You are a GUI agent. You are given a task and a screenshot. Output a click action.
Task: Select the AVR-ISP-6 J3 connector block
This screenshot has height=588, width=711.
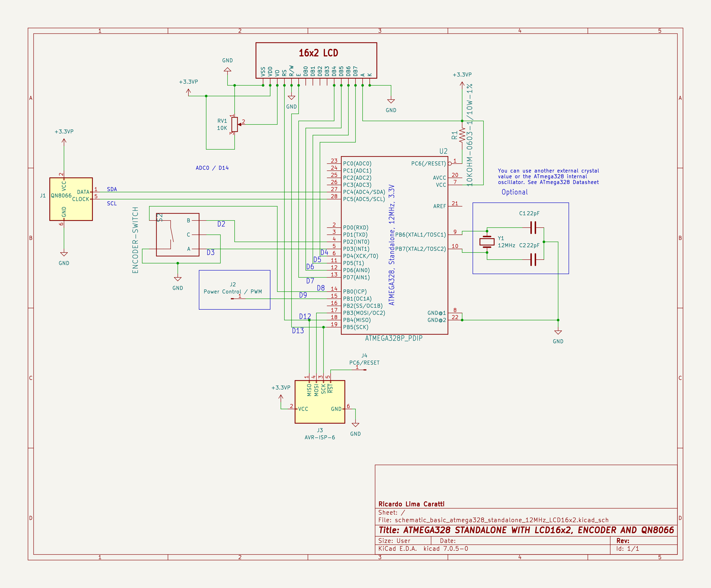(x=320, y=402)
